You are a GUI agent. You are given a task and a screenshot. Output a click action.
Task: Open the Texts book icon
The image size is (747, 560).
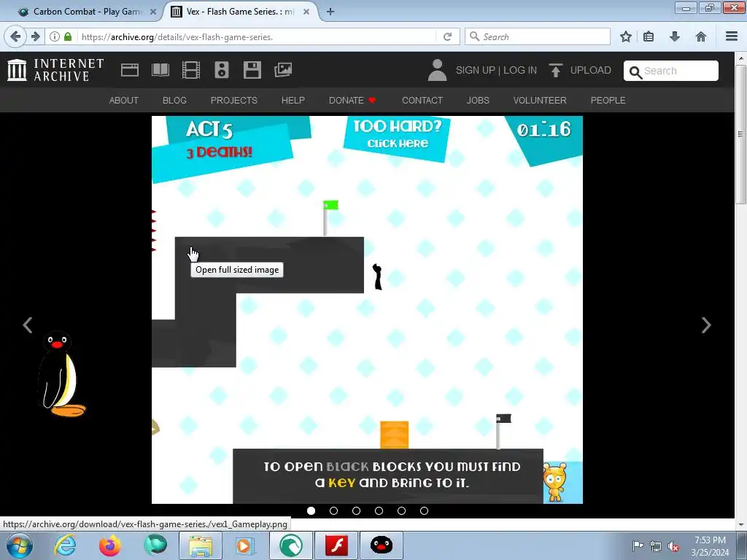pyautogui.click(x=160, y=70)
